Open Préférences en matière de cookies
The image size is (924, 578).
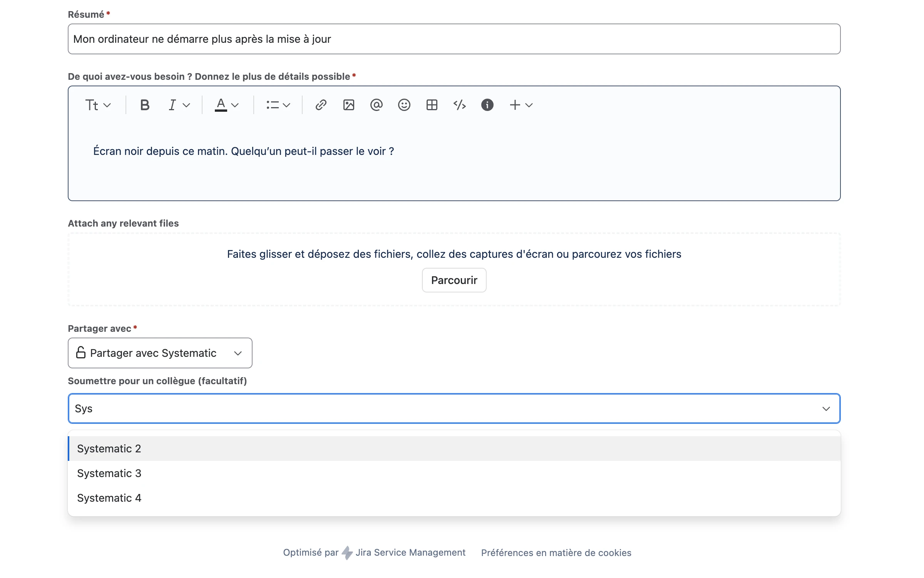point(556,553)
